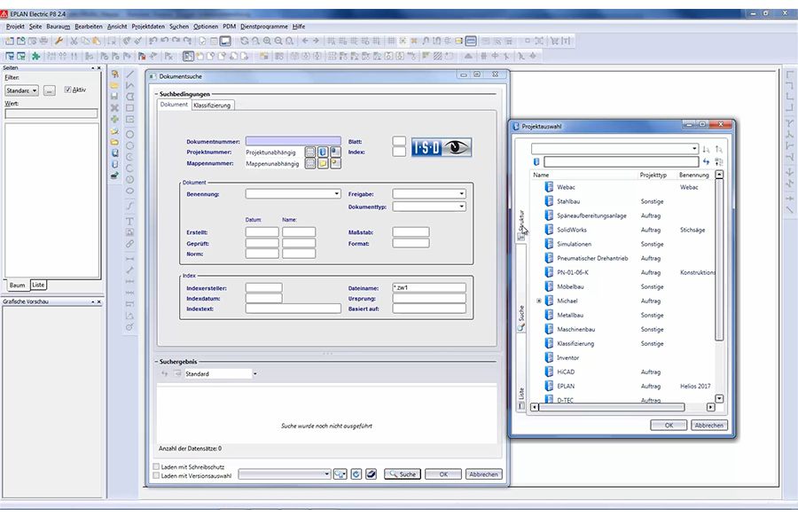Click the zoom out magnifier toolbar icon
The width and height of the screenshot is (798, 532).
278,42
